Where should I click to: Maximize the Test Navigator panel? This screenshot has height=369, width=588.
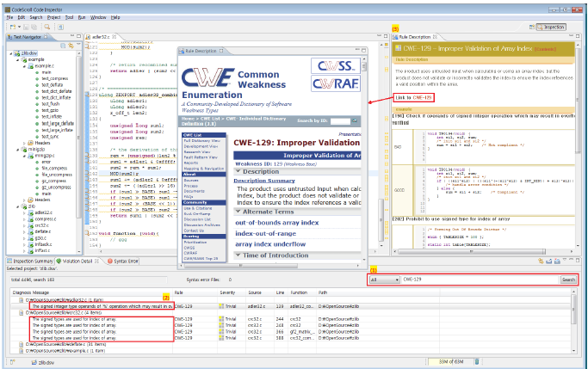pos(78,36)
